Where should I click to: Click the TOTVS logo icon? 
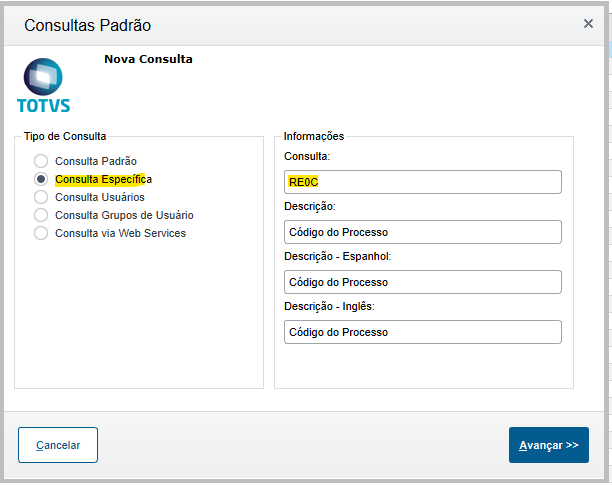pos(43,85)
